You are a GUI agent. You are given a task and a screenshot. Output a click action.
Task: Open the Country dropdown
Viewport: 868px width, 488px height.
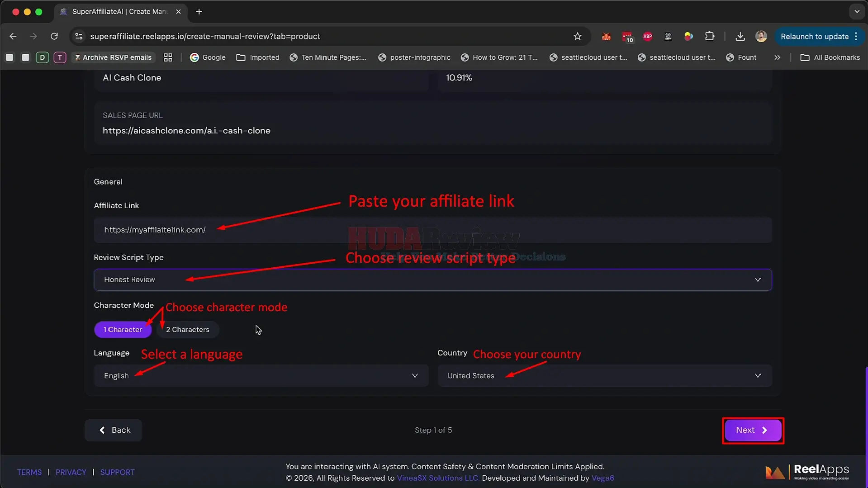coord(604,375)
